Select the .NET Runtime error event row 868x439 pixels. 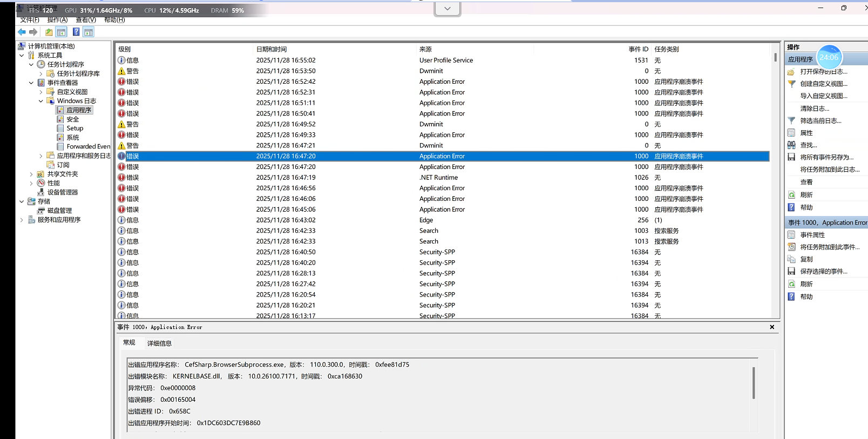coord(438,178)
